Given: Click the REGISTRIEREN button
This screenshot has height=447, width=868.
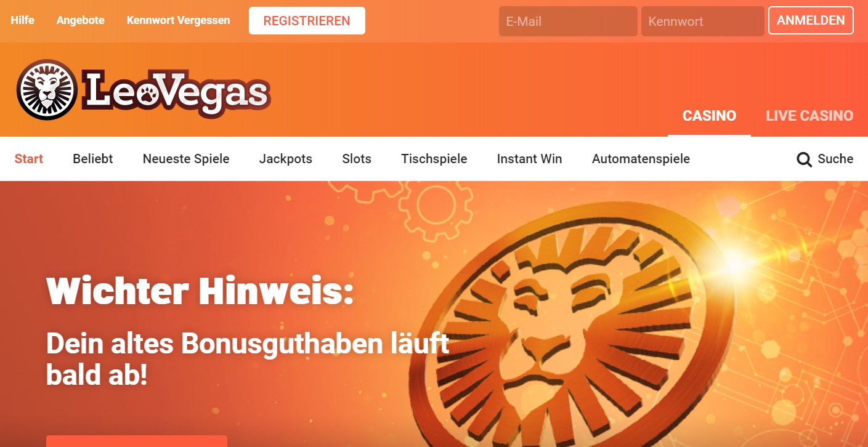Looking at the screenshot, I should (307, 21).
